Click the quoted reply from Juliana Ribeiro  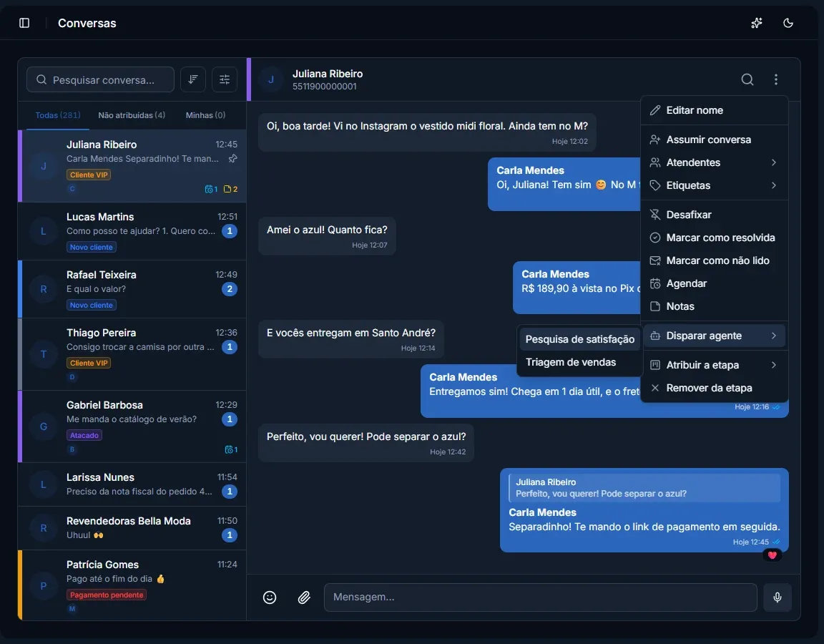pyautogui.click(x=644, y=488)
